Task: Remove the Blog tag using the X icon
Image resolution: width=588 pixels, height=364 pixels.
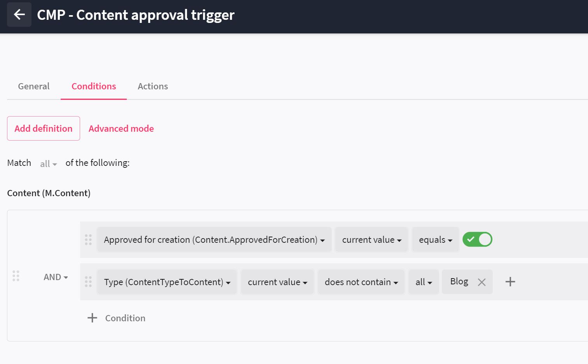Action: pyautogui.click(x=482, y=282)
